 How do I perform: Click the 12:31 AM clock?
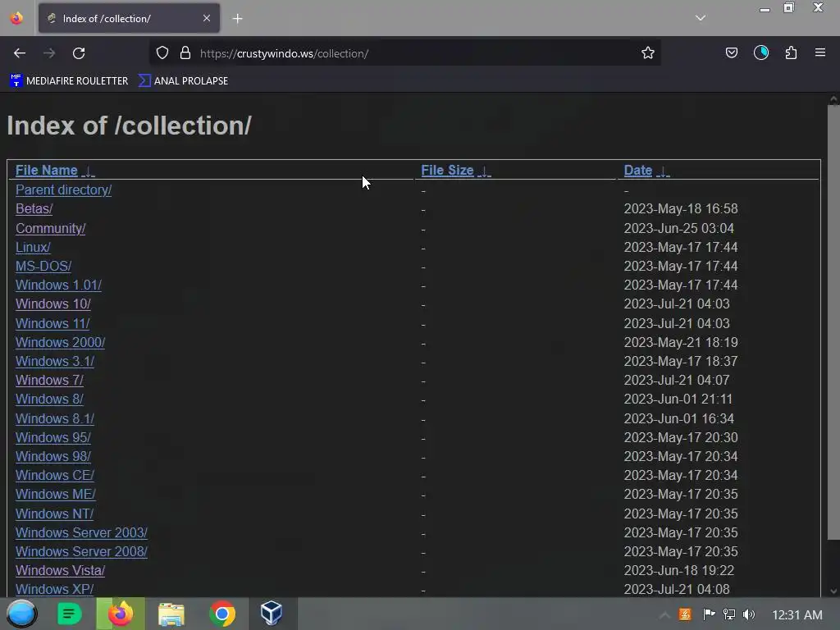(797, 615)
